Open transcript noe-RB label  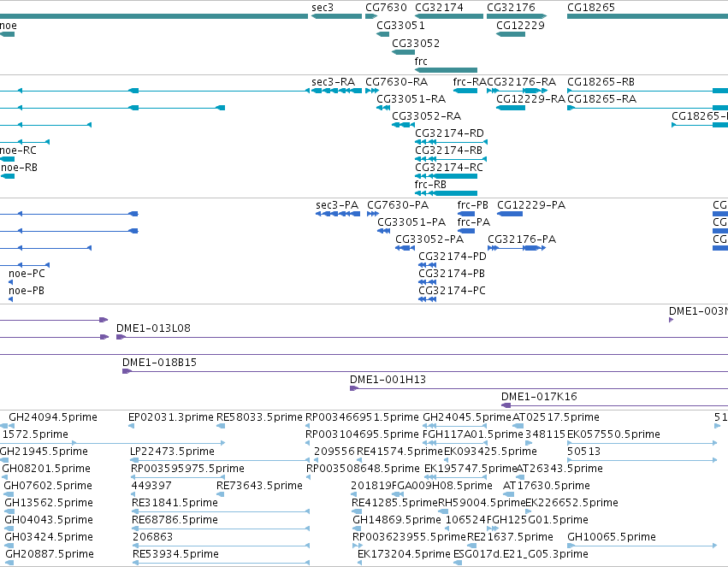pos(19,167)
